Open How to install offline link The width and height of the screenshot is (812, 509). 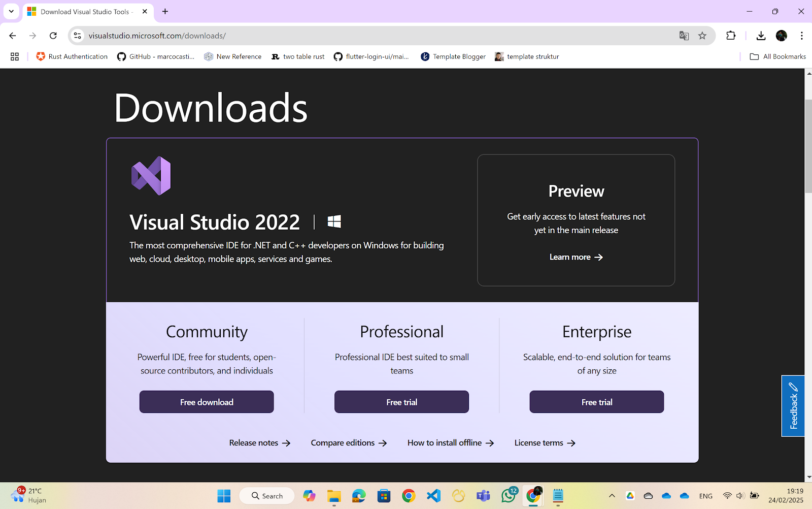pyautogui.click(x=451, y=443)
